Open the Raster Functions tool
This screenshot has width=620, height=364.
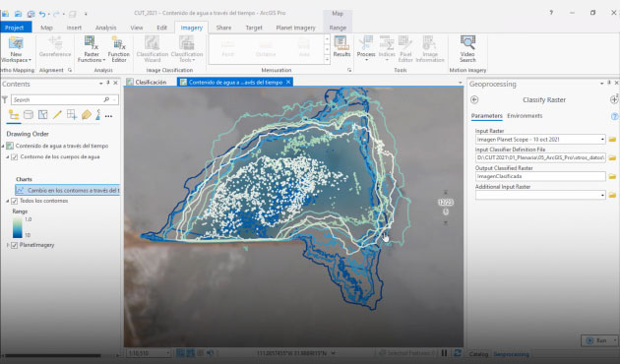92,49
